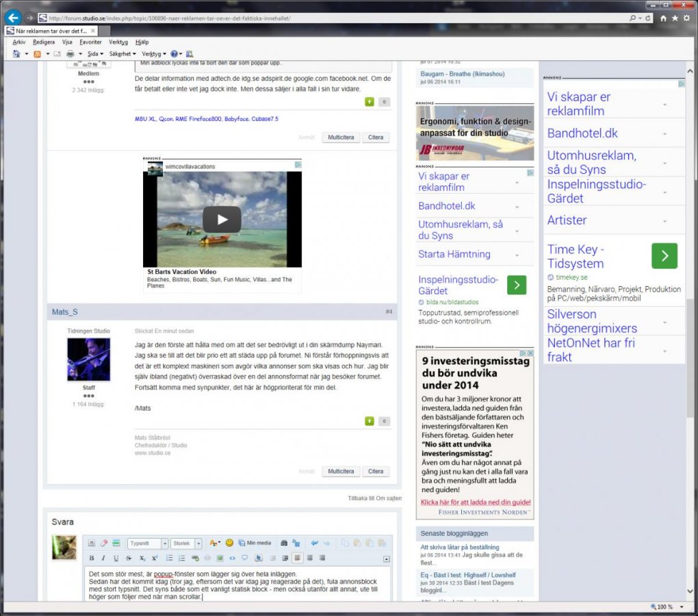Click the printer icon in command bar

70,53
